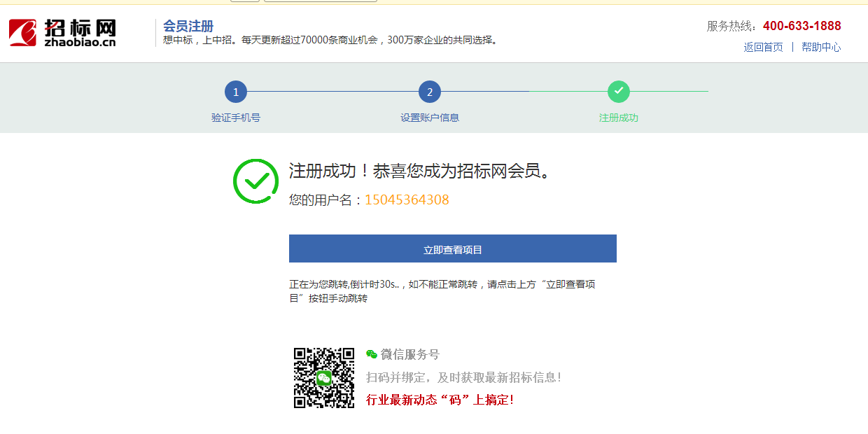Select the 设置账户信息 step label
This screenshot has height=434, width=868.
[430, 118]
